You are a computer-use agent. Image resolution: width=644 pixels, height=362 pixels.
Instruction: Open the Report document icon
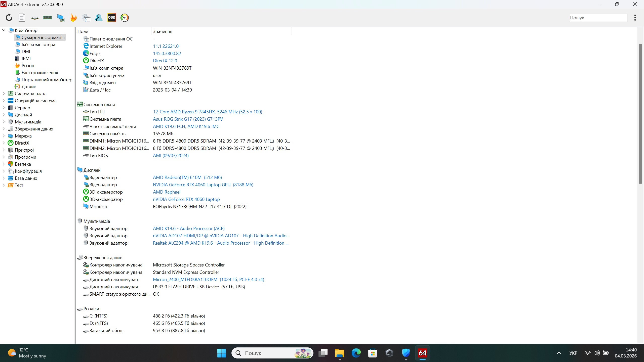[22, 18]
